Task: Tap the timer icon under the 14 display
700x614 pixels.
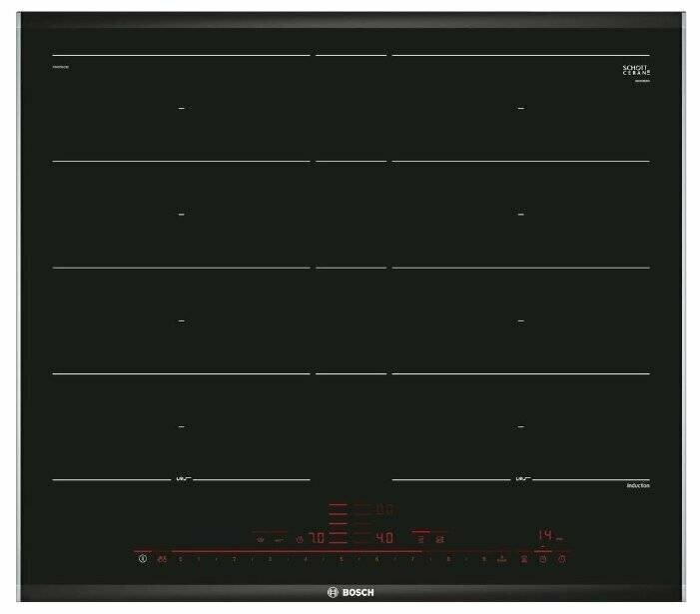Action: tap(543, 559)
